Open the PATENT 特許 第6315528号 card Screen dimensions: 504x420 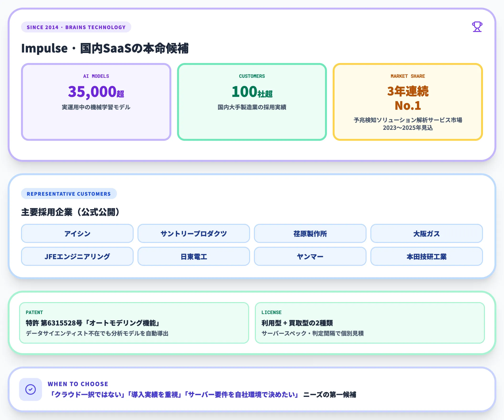(x=134, y=323)
